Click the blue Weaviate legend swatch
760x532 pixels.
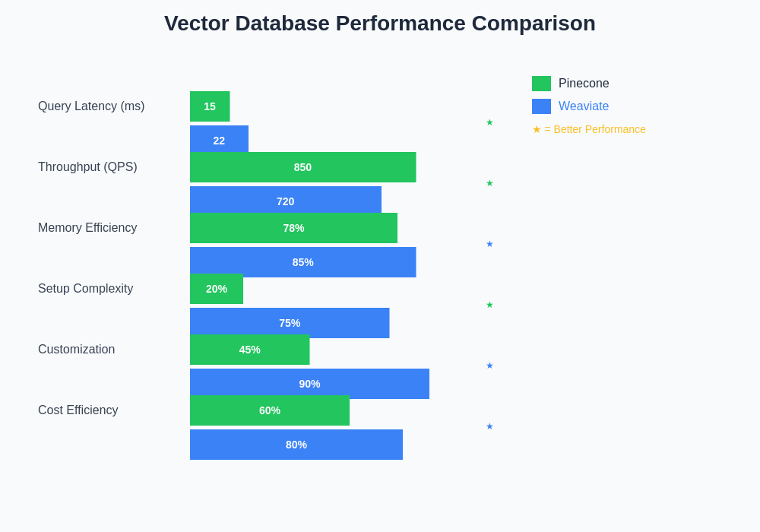click(541, 106)
